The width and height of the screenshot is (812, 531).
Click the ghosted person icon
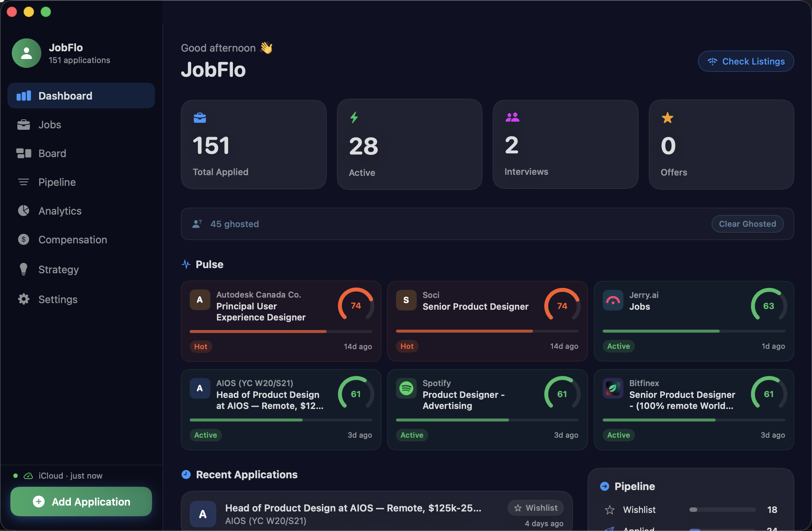point(197,224)
